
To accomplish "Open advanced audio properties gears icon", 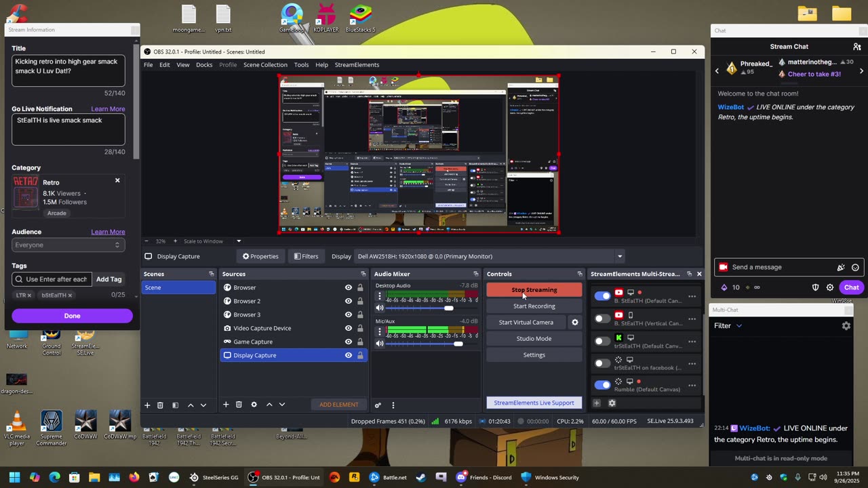I will [378, 405].
